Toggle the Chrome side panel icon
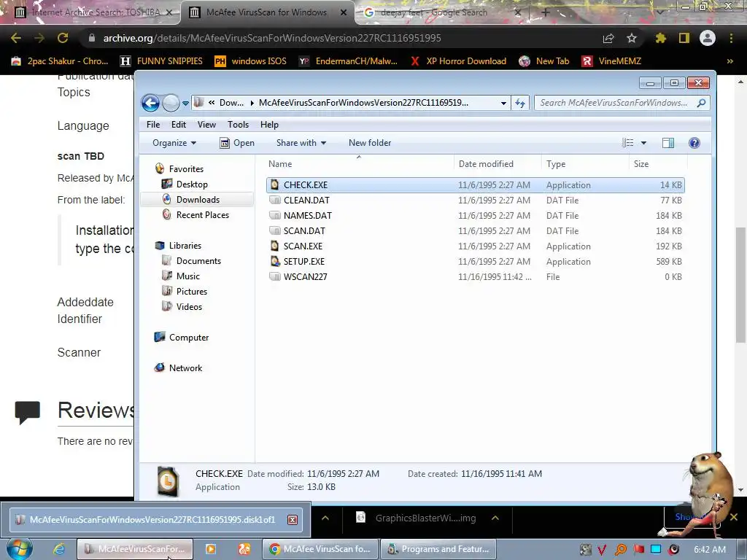Screen dimensions: 747x560 coord(684,38)
